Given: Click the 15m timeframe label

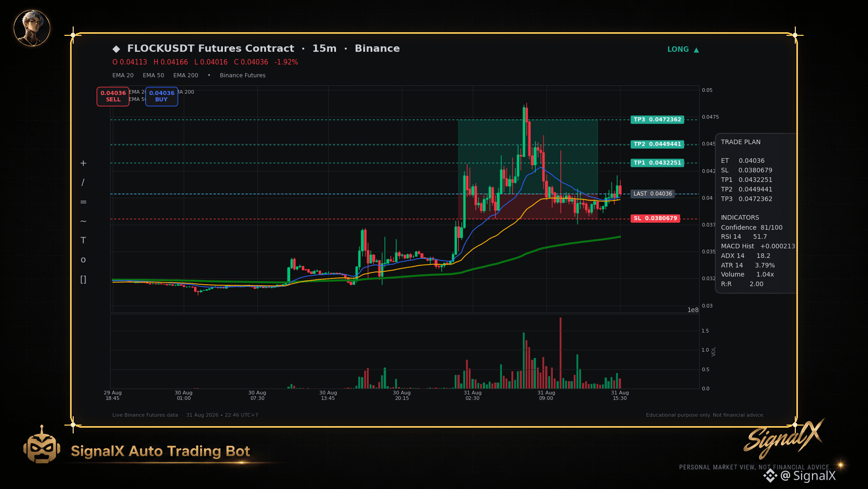Looking at the screenshot, I should point(324,48).
